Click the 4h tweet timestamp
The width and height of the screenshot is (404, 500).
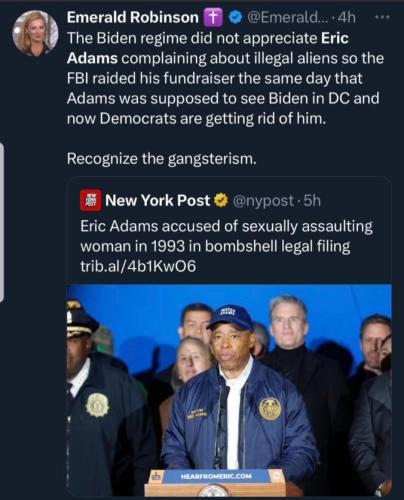coord(347,17)
